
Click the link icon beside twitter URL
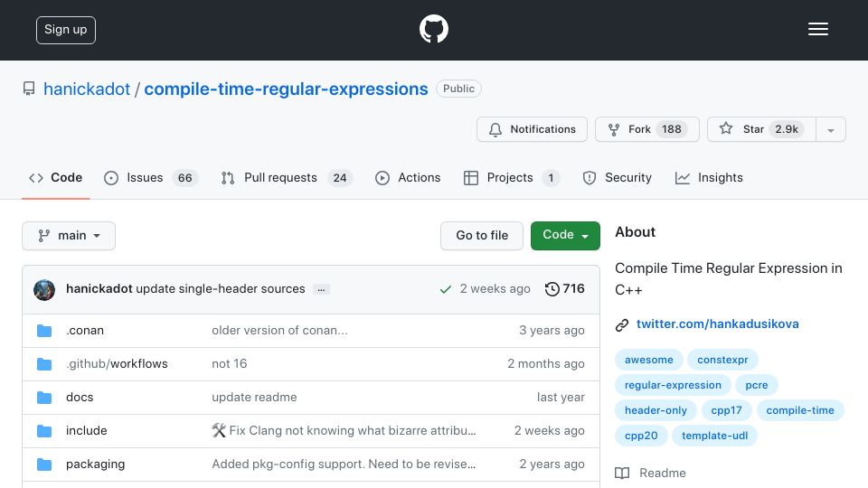point(622,324)
